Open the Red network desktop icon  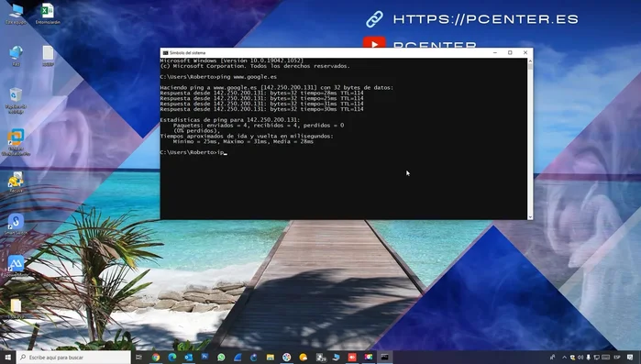[x=16, y=56]
